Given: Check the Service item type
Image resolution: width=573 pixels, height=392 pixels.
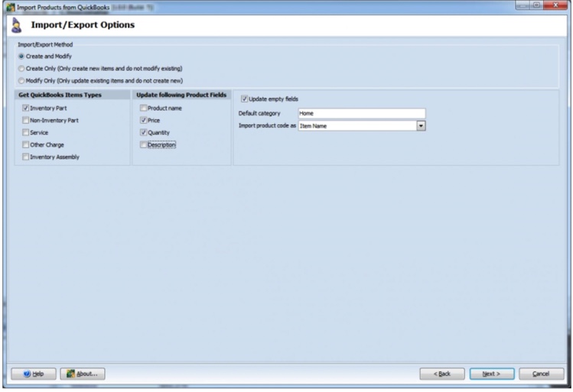Looking at the screenshot, I should coord(25,132).
